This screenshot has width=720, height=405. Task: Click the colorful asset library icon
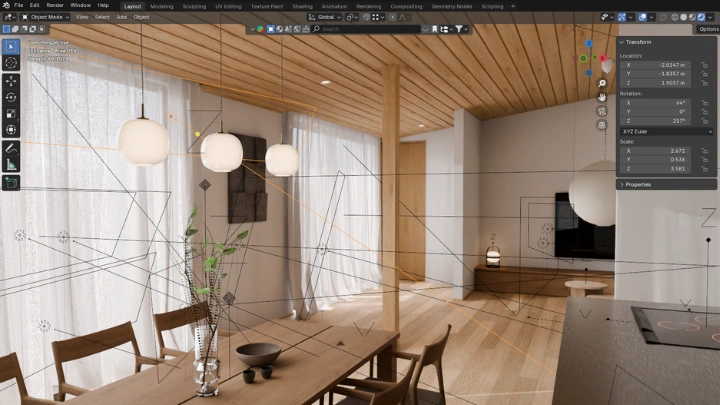[x=260, y=29]
